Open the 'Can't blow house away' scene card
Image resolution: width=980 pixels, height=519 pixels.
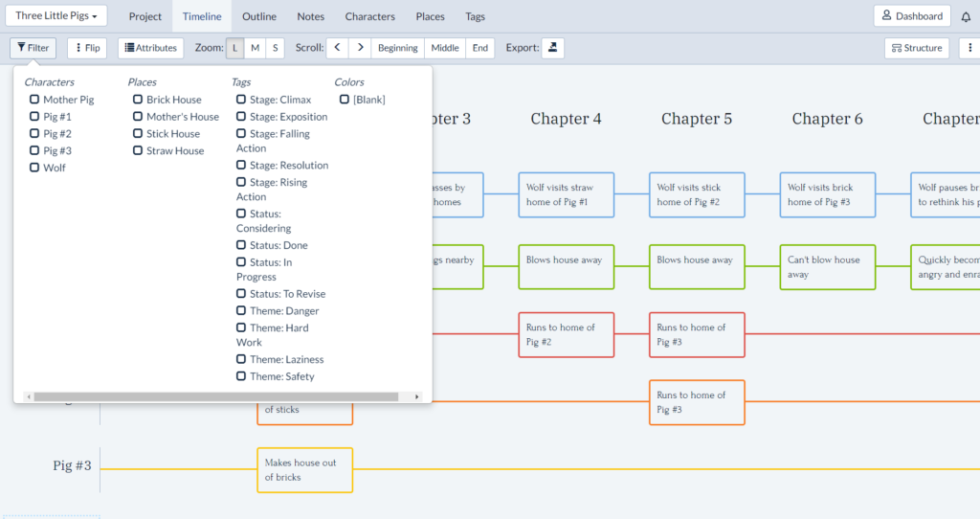click(x=827, y=267)
